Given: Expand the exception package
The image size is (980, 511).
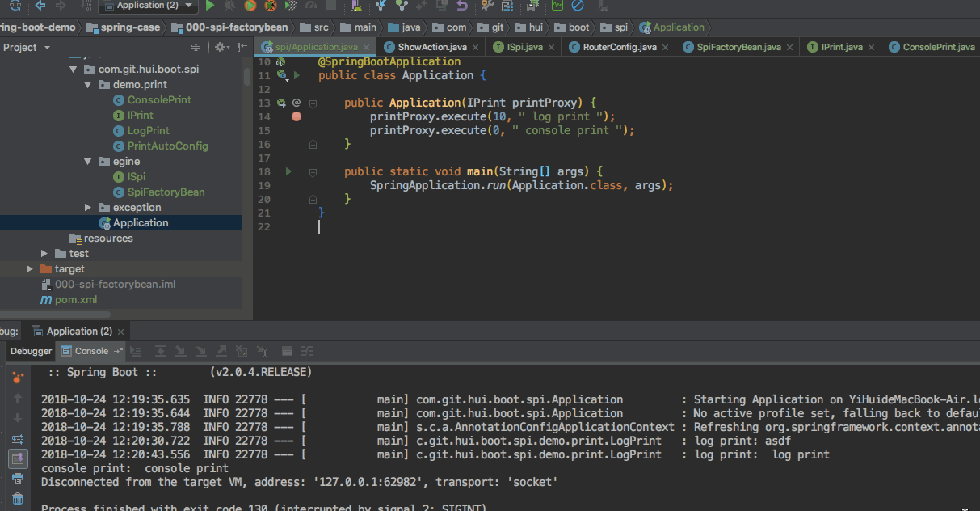Looking at the screenshot, I should (x=88, y=208).
